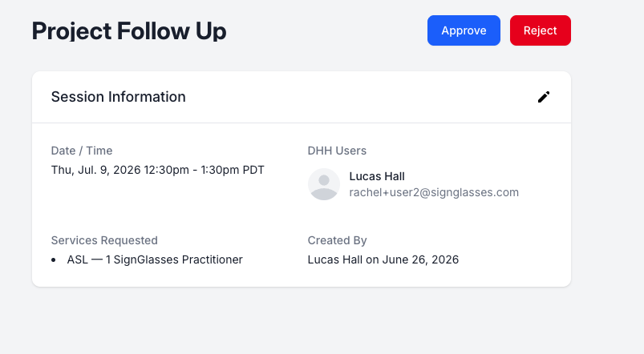The height and width of the screenshot is (354, 644).
Task: Click the 1:30pm PDT end time
Action: [x=232, y=170]
